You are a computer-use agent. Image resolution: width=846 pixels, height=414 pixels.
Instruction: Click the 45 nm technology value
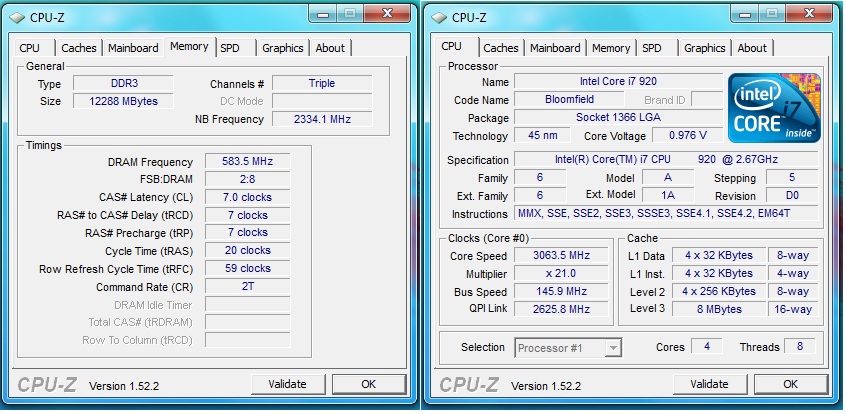click(x=543, y=135)
